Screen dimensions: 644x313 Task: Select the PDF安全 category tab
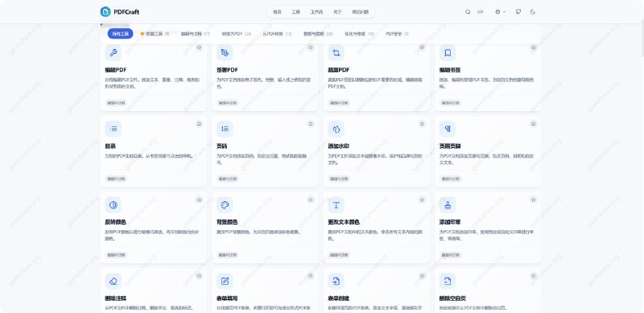click(397, 34)
